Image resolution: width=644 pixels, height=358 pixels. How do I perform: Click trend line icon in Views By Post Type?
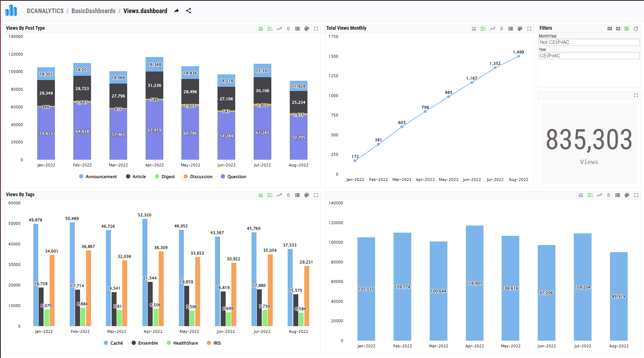(279, 29)
